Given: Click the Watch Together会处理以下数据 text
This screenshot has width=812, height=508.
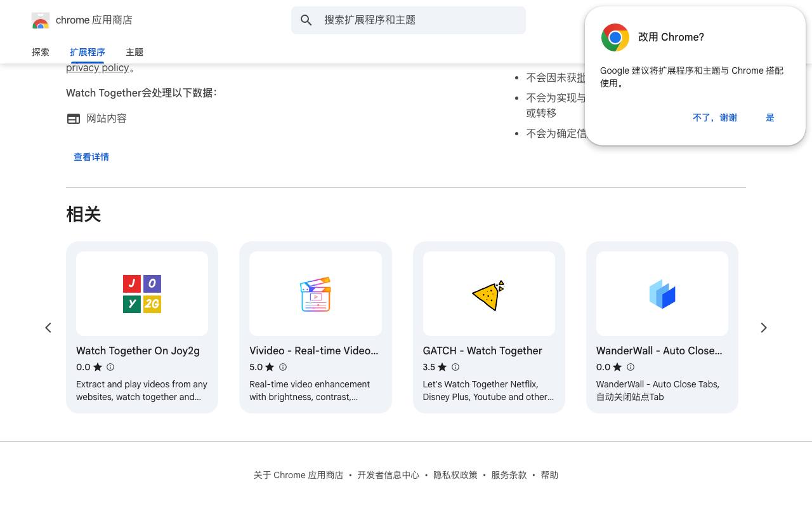Looking at the screenshot, I should (x=141, y=93).
